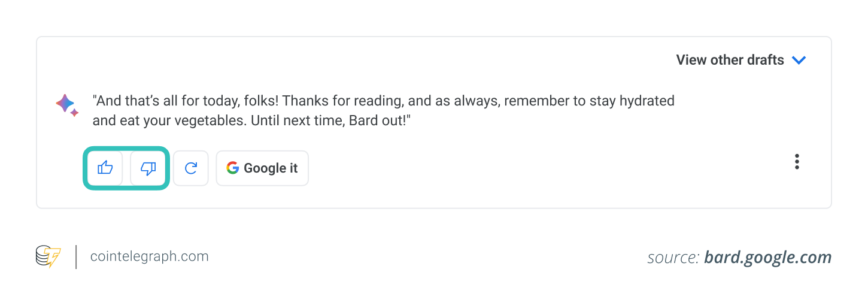Click the vertical divider beside the Cointelegraph logo
Screen dimensions: 868x305
(x=77, y=256)
